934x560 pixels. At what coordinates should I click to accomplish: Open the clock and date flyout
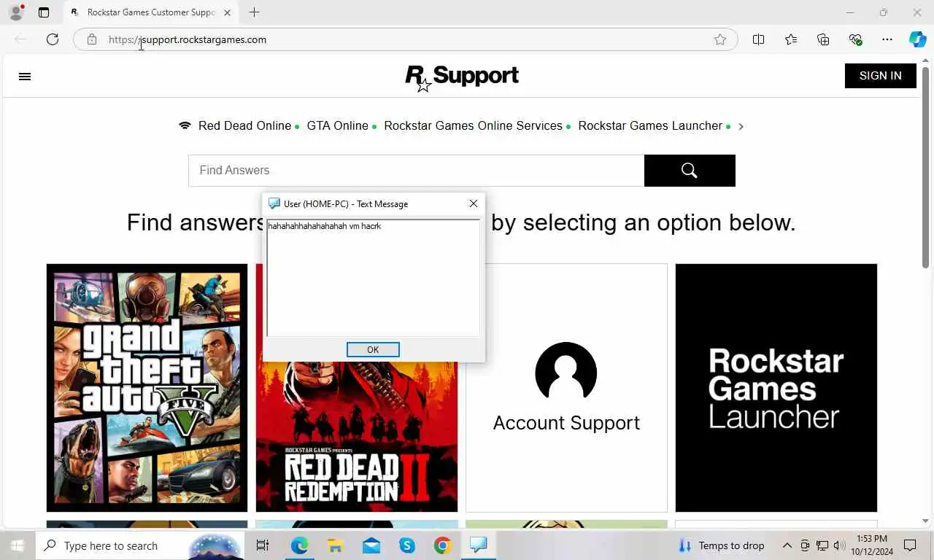click(872, 545)
